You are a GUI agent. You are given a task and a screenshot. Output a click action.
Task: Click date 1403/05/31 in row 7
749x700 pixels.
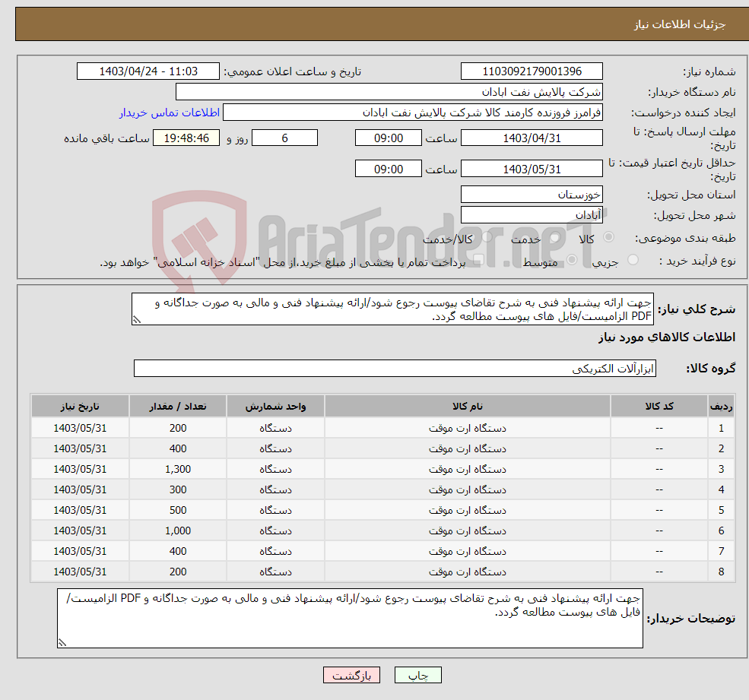click(80, 551)
